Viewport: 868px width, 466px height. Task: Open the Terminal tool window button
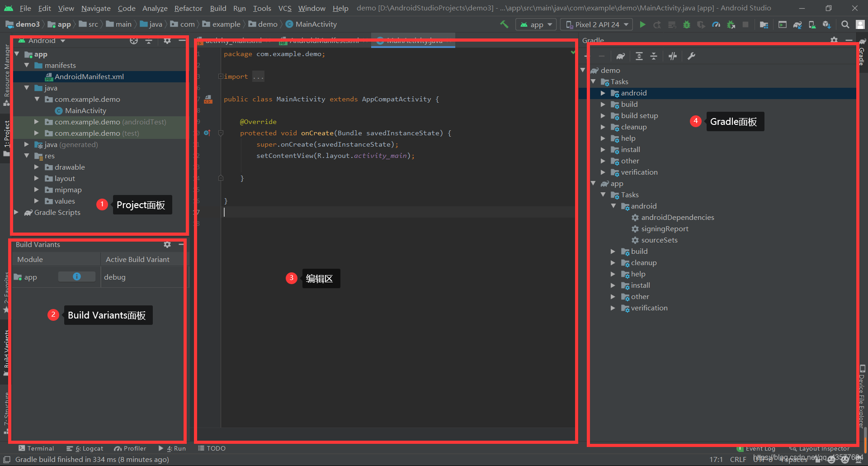[x=36, y=448]
